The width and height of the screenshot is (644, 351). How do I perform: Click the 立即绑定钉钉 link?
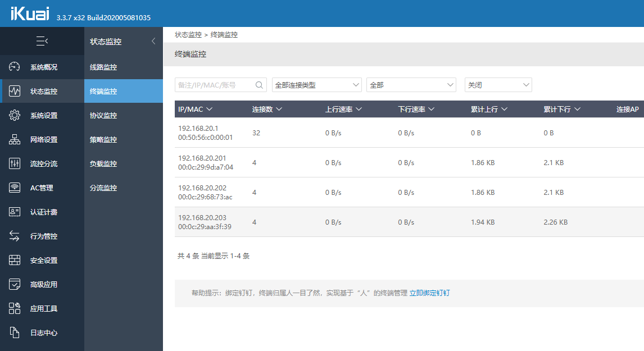(429, 293)
